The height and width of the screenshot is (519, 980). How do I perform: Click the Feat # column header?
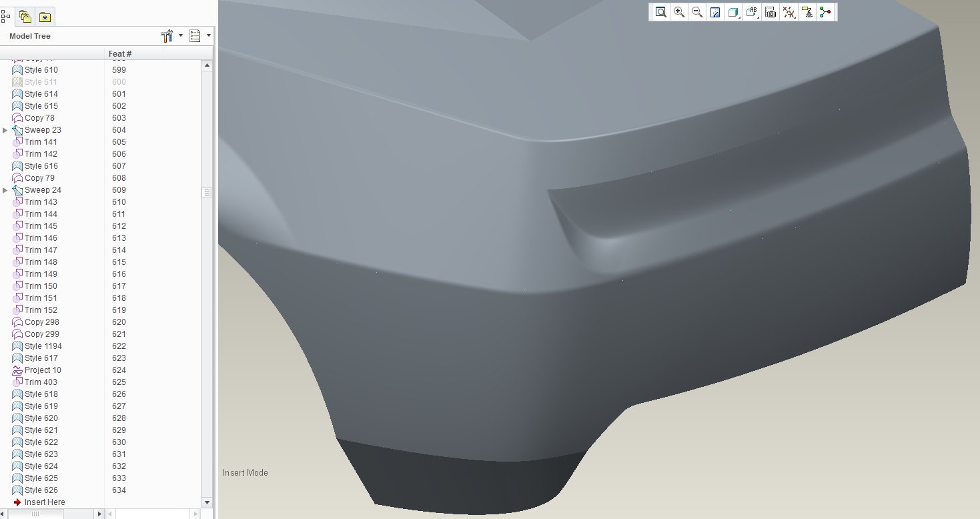pos(120,53)
